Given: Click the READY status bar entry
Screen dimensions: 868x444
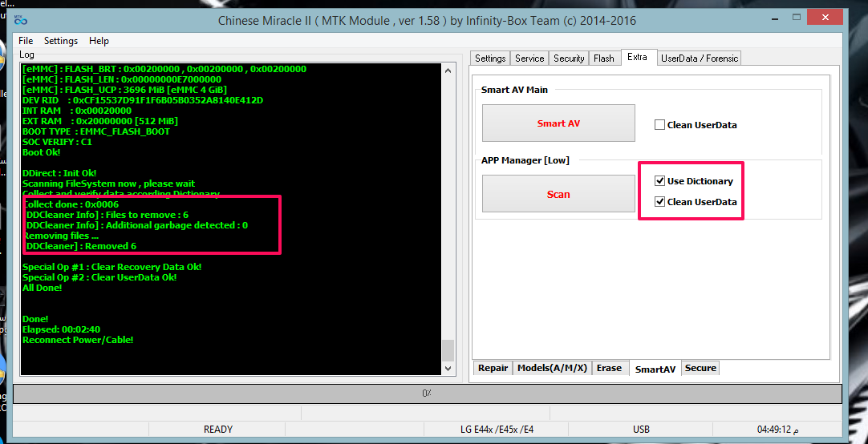Looking at the screenshot, I should 217,429.
